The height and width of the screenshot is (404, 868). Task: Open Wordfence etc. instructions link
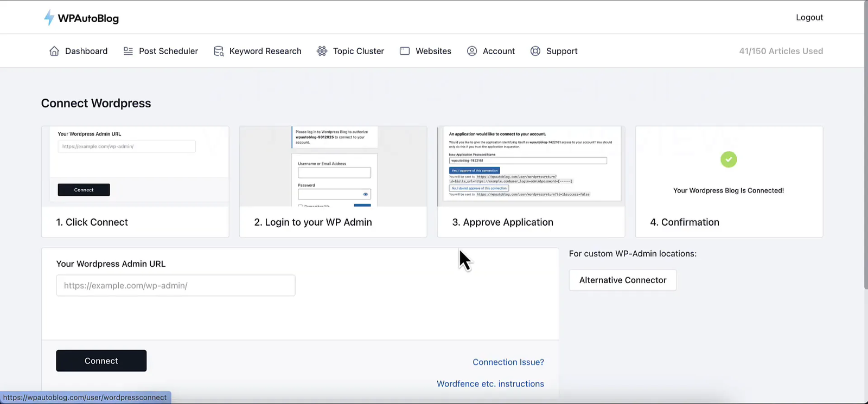pyautogui.click(x=490, y=384)
